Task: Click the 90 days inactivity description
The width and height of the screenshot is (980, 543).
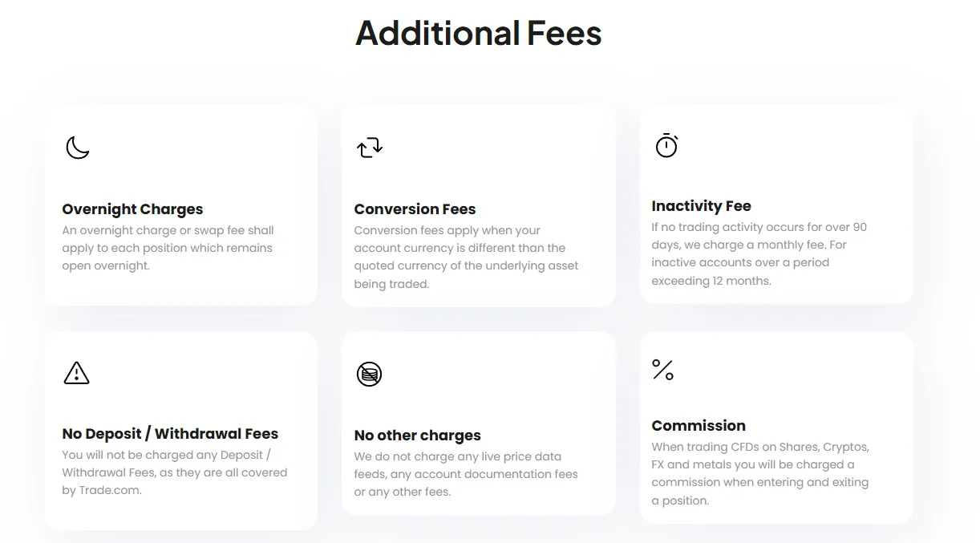Action: (759, 253)
